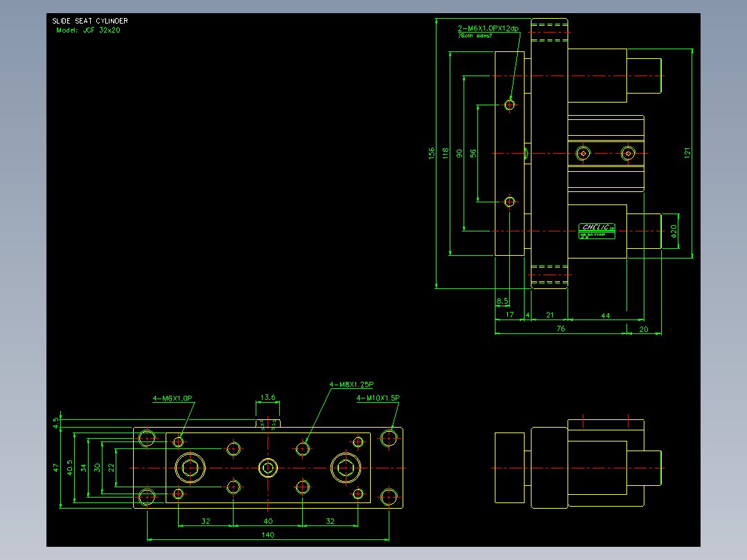Select the 47 vertical dimension text
The height and width of the screenshot is (560, 747).
click(55, 468)
